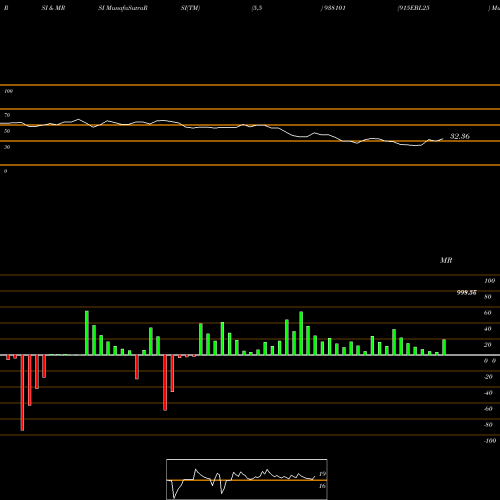Image resolution: width=500 pixels, height=500 pixels.
Task: Click the MR label above the histogram
Action: (x=446, y=260)
